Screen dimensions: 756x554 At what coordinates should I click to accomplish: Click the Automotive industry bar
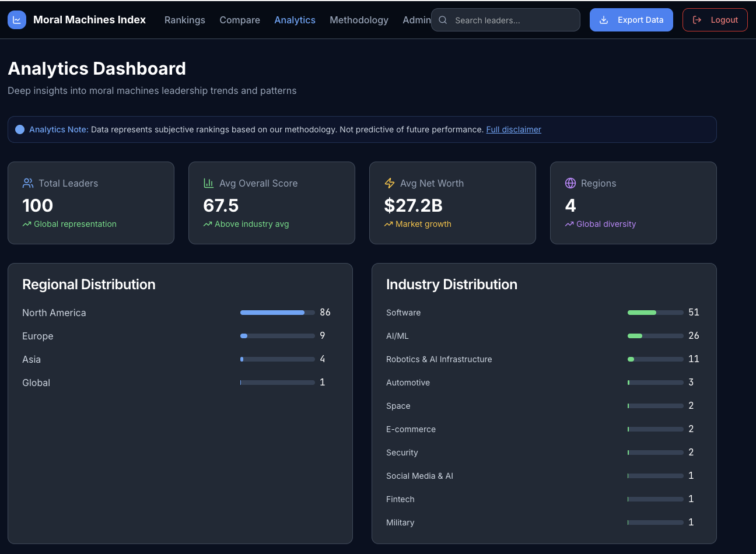point(656,383)
